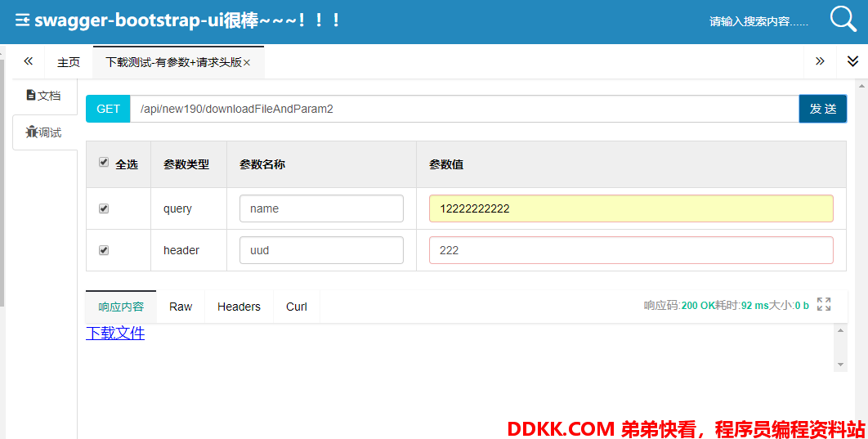The height and width of the screenshot is (439, 868).
Task: Click the fullscreen expand icon in response bar
Action: point(824,304)
